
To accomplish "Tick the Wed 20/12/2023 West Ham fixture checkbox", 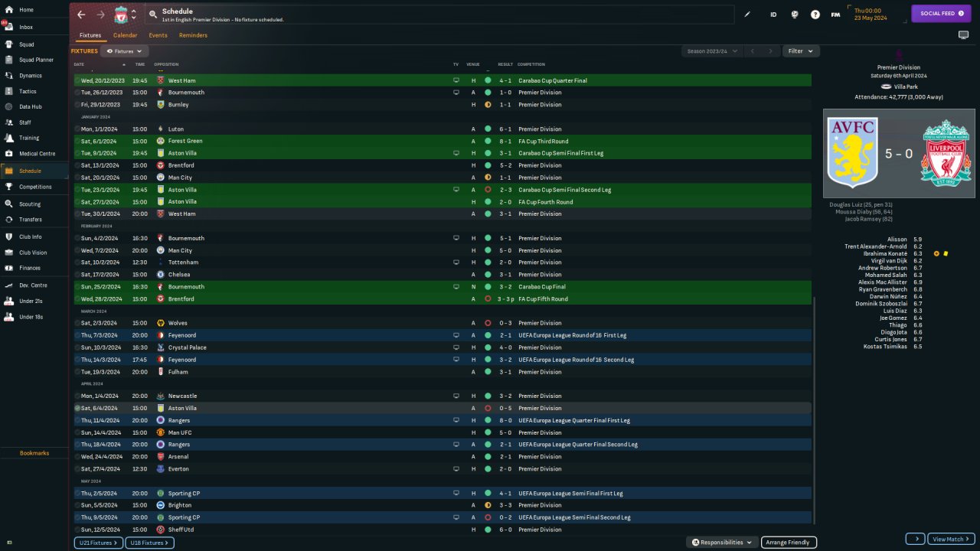I will point(77,80).
